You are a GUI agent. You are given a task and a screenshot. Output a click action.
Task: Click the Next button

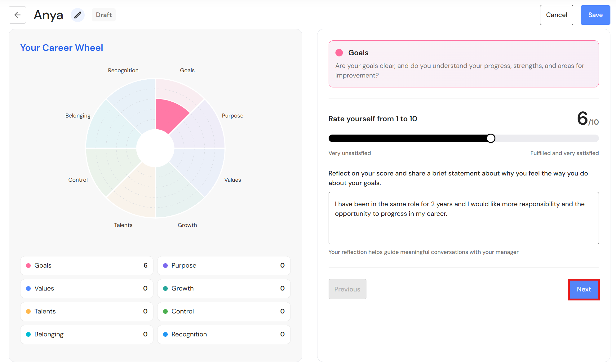(x=584, y=289)
